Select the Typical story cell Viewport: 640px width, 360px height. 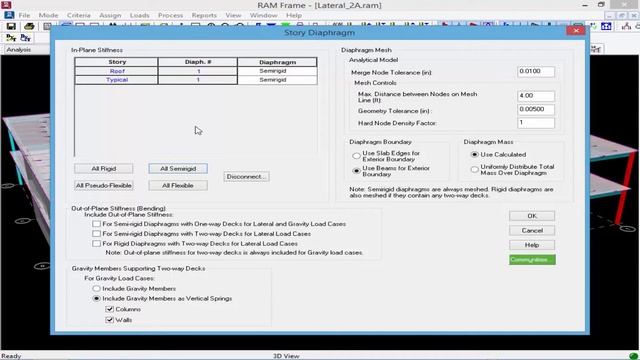point(117,80)
